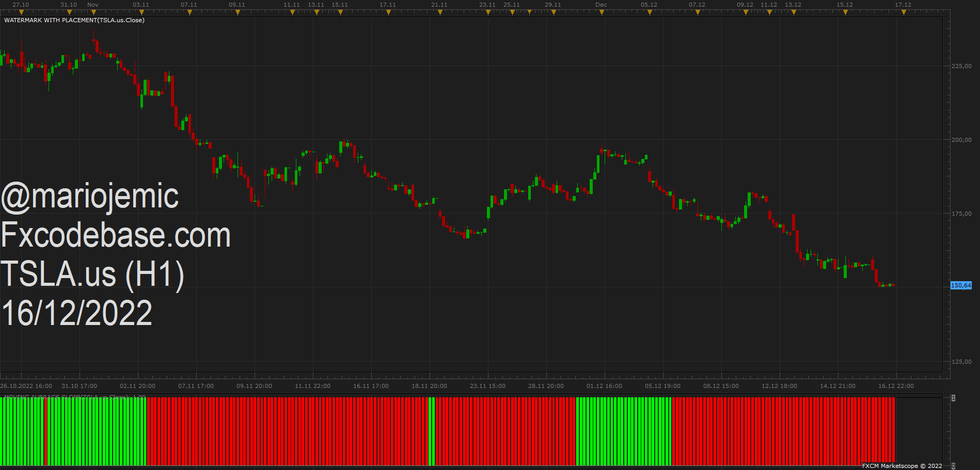Select the 15.12 day marker triangle
Viewport: 980px width, 470px height.
point(845,12)
